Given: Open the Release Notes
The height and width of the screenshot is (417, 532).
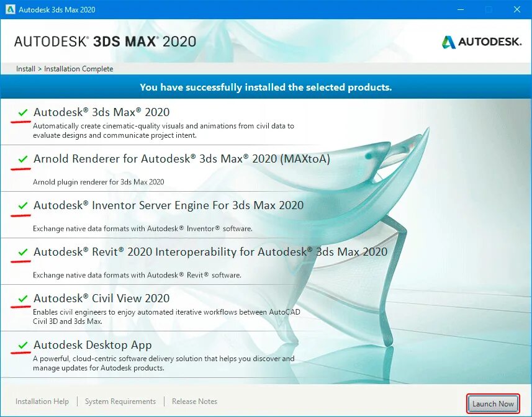Looking at the screenshot, I should [194, 401].
